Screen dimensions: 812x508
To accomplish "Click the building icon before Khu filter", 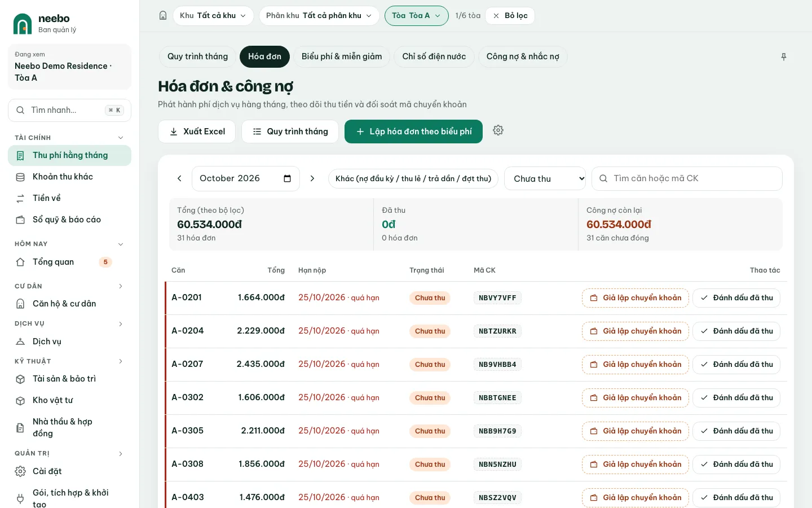I will coord(163,16).
